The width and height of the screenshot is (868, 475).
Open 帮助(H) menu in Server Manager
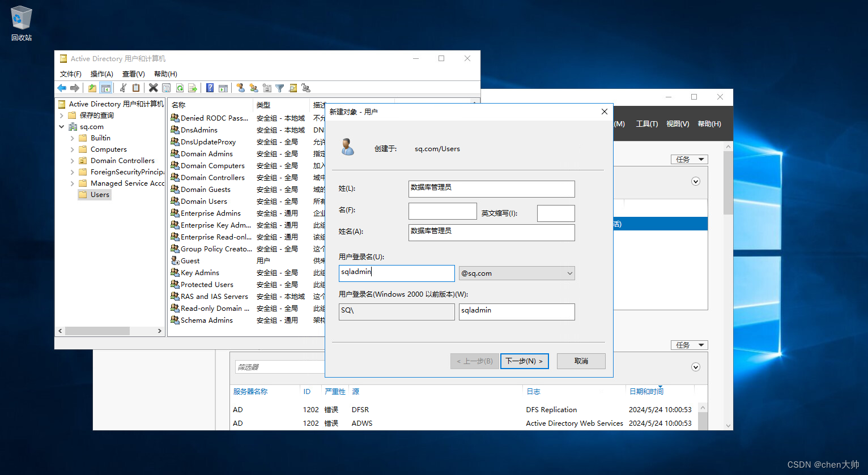point(709,124)
